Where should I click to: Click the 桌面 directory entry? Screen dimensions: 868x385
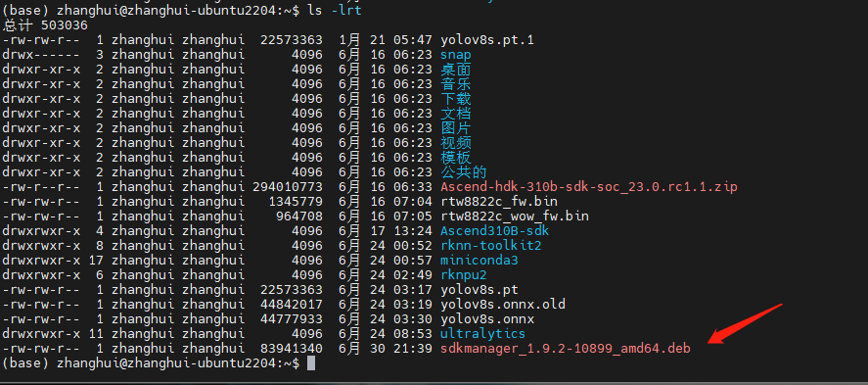coord(456,70)
